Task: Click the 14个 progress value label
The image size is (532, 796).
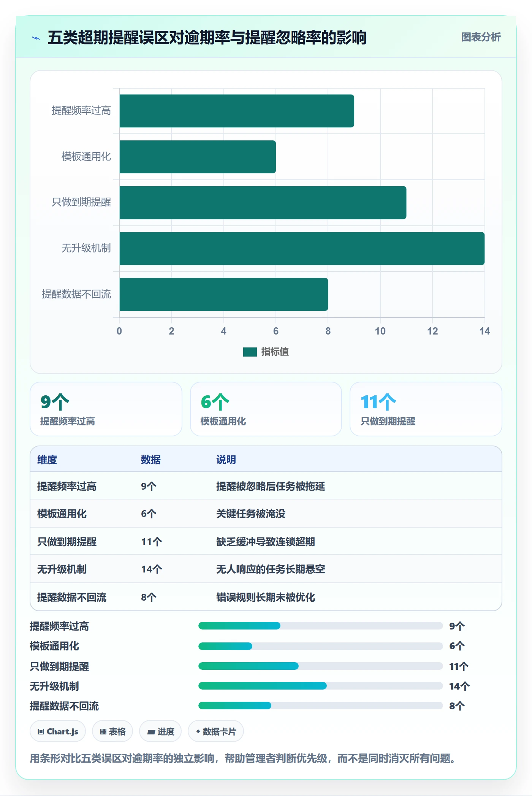Action: click(x=459, y=686)
